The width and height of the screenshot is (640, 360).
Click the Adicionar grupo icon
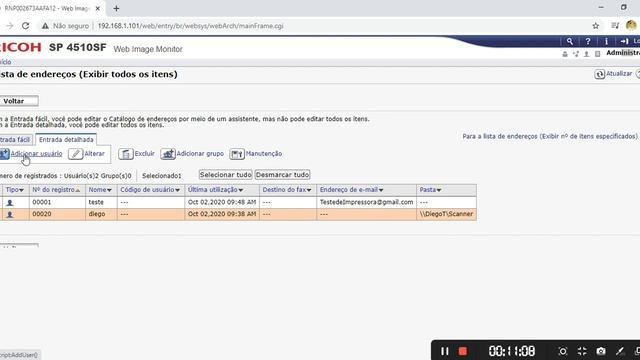(168, 154)
